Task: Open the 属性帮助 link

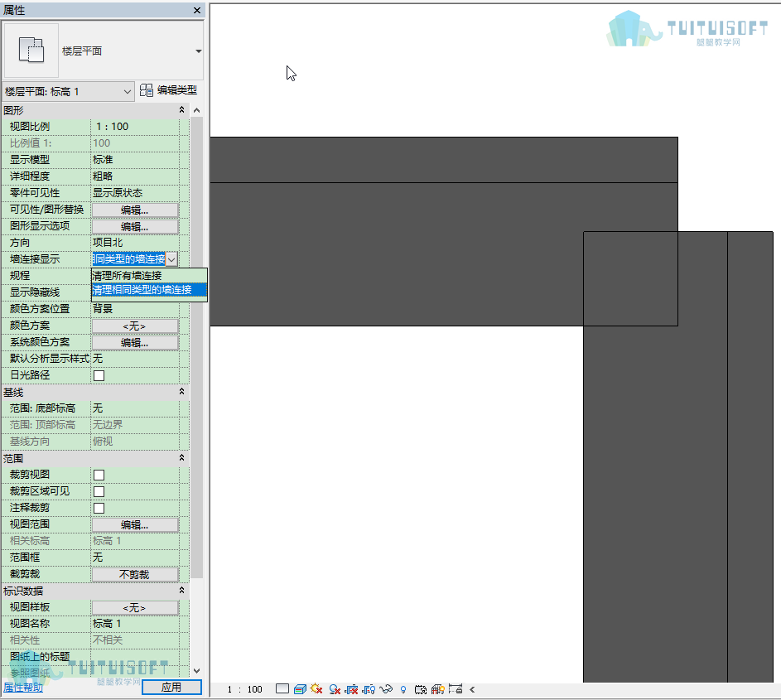Action: (x=23, y=687)
